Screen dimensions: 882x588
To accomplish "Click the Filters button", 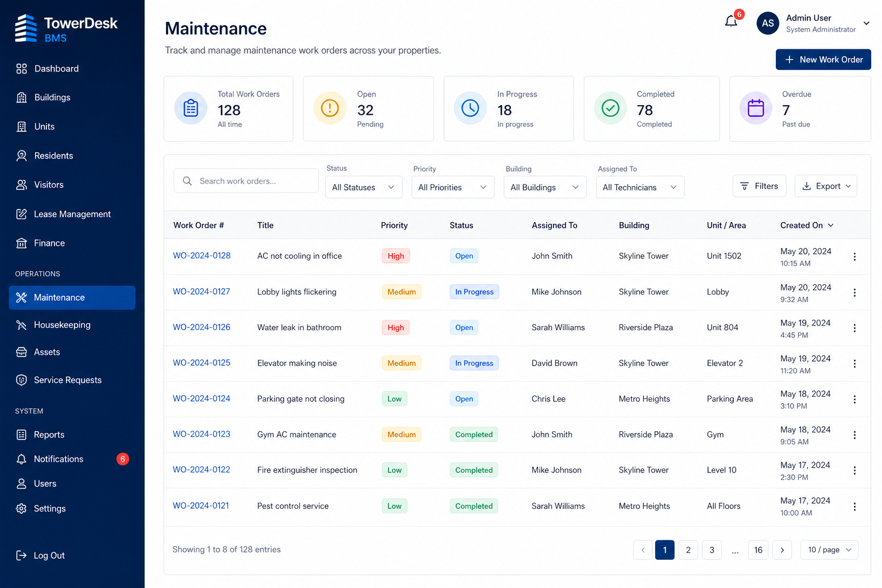I will point(759,186).
